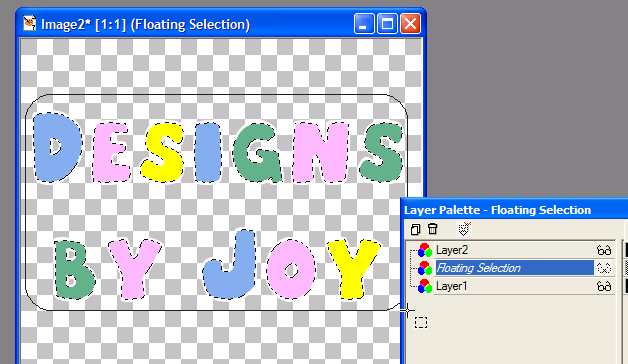Minimize the Image2 window
Screen dimensions: 628x364
point(364,24)
